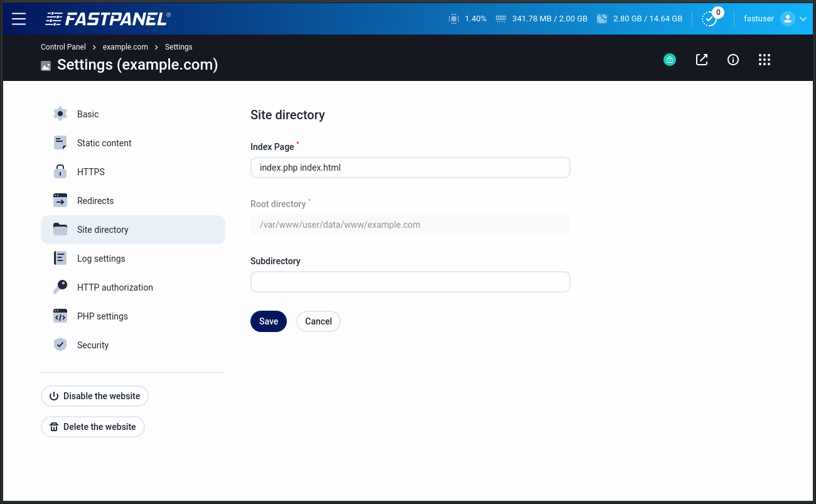Click the Basic gear icon

click(60, 114)
